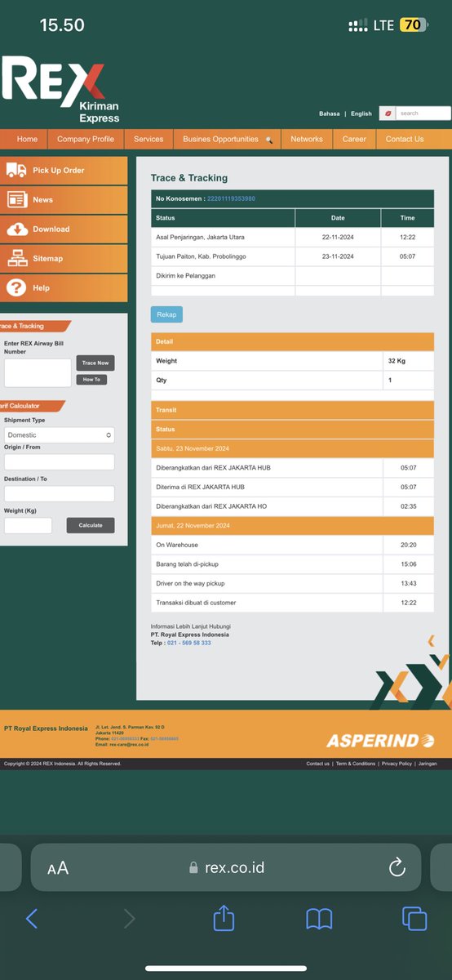Click consignment number 22201119353980
Viewport: 452px width, 980px height.
coord(231,198)
